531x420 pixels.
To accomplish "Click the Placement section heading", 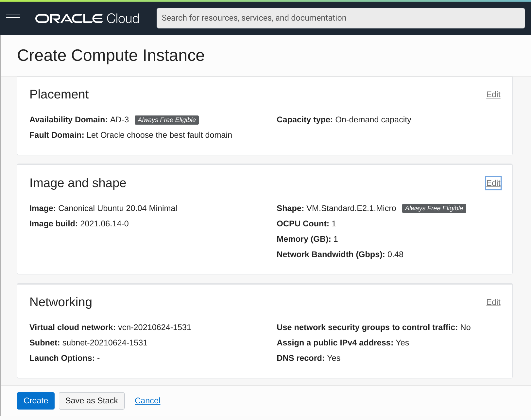I will (59, 95).
